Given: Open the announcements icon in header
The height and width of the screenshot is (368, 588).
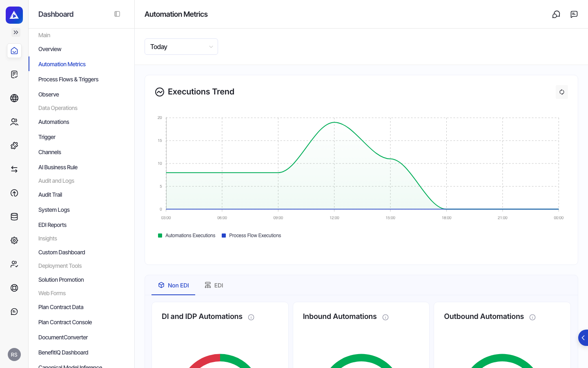Looking at the screenshot, I should click(556, 14).
